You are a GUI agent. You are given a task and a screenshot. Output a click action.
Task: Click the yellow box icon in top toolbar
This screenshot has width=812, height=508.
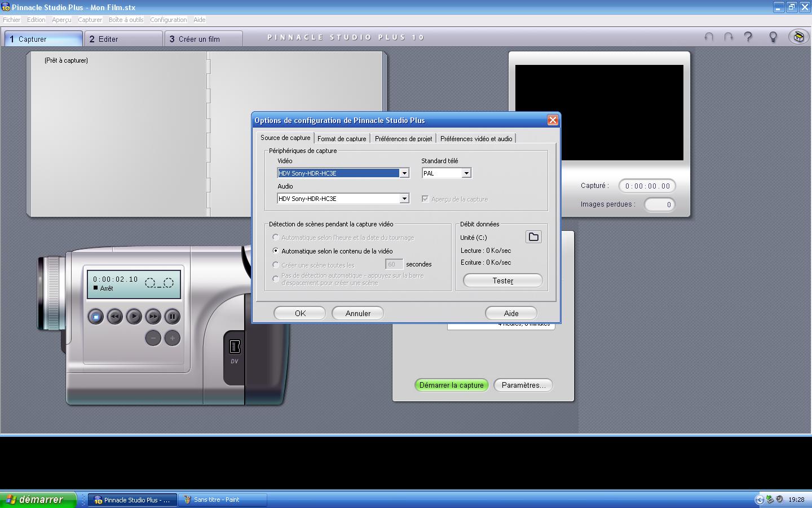coord(798,37)
